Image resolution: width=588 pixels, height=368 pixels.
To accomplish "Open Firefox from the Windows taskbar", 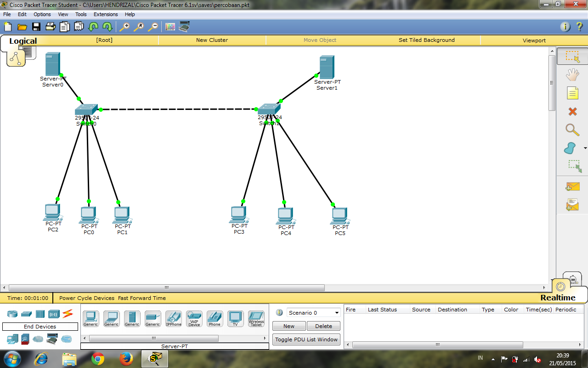I will click(126, 358).
